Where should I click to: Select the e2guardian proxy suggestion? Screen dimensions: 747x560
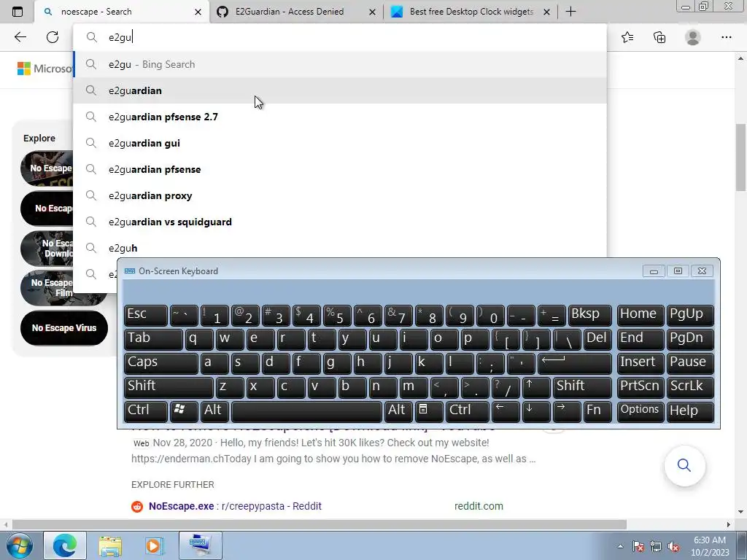[340, 195]
